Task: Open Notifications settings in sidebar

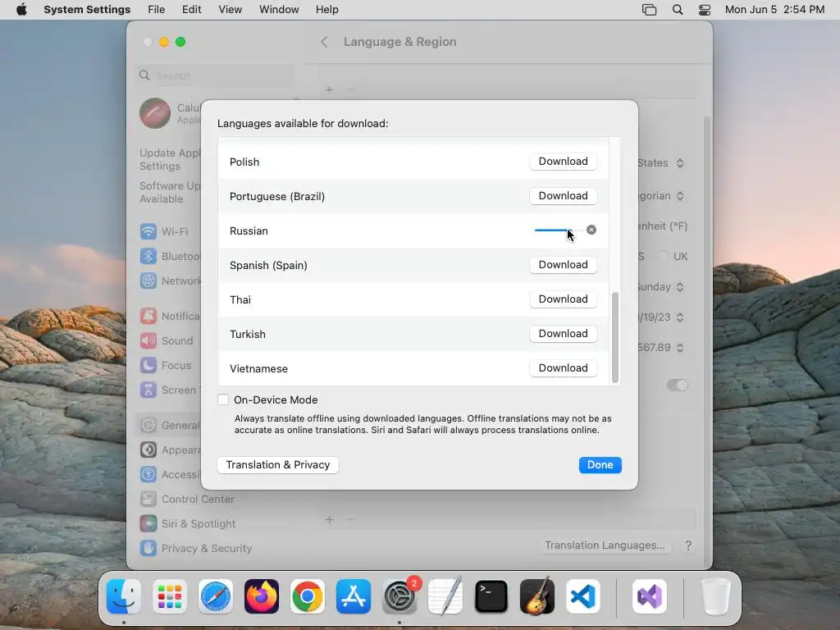Action: coord(170,316)
